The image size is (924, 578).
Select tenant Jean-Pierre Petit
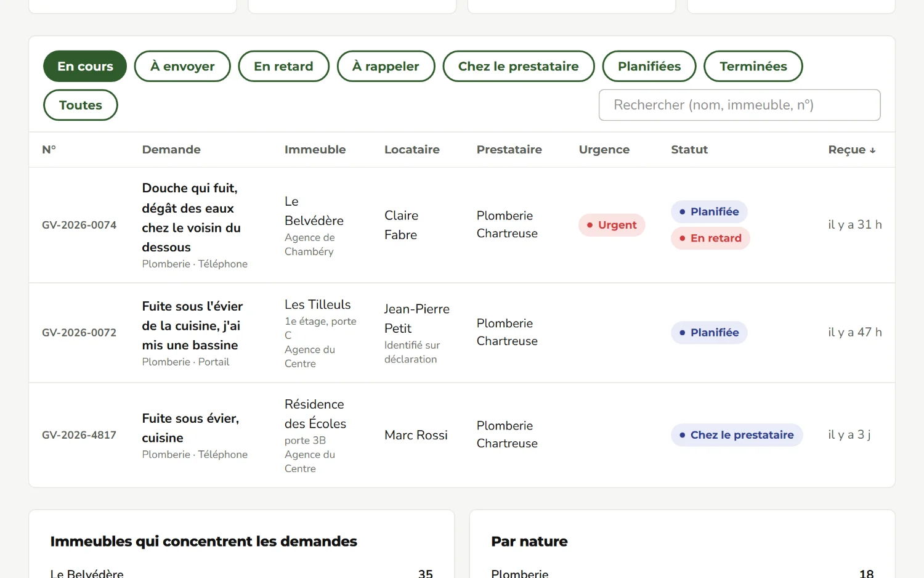417,319
